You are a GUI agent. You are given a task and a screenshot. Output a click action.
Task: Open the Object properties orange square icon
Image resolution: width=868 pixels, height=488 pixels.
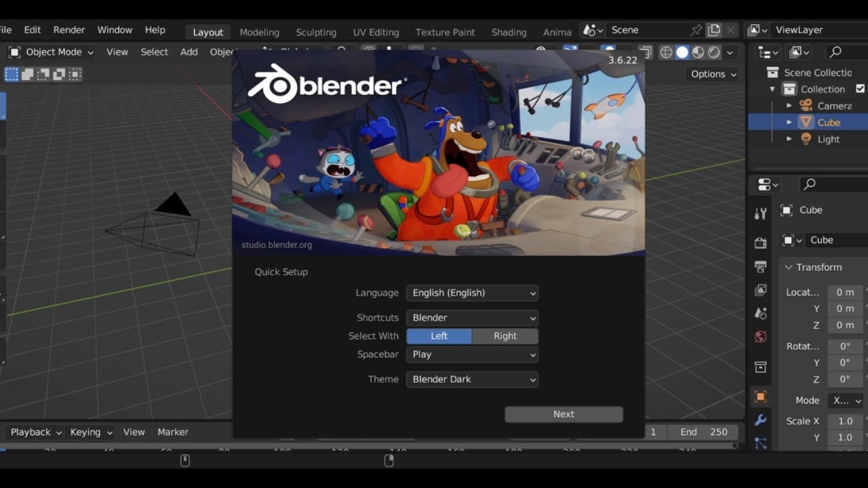(x=760, y=396)
